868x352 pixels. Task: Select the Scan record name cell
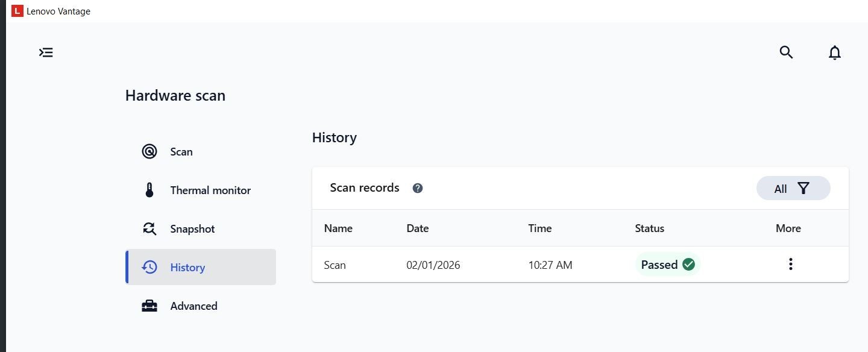[x=335, y=265]
